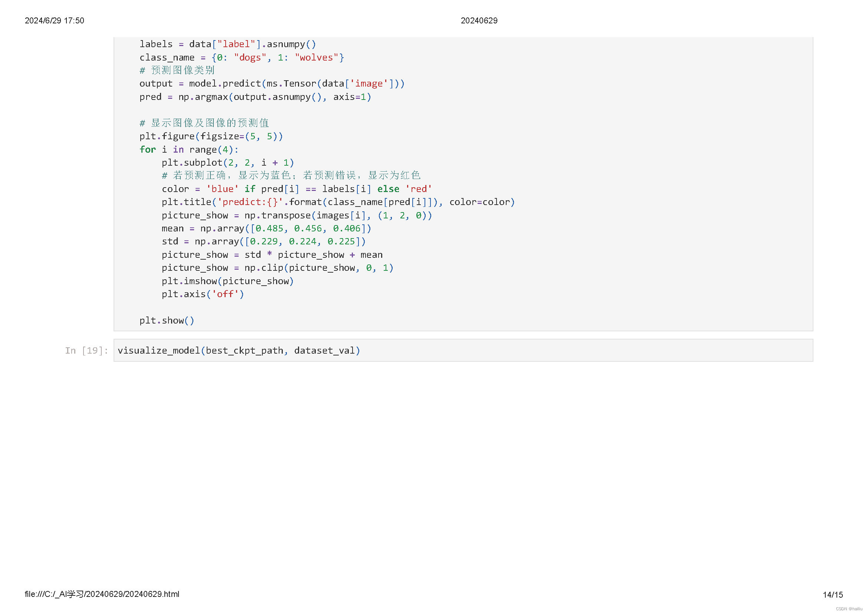This screenshot has height=614, width=868.
Task: Click the plt.subplot(2, 2, i + 1) line
Action: [x=227, y=163]
